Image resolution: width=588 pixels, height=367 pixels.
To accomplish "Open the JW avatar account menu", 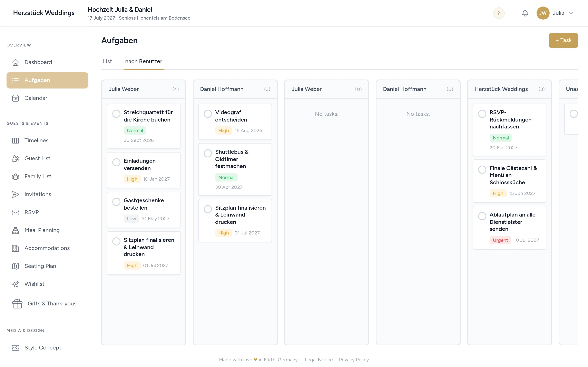I will point(543,13).
